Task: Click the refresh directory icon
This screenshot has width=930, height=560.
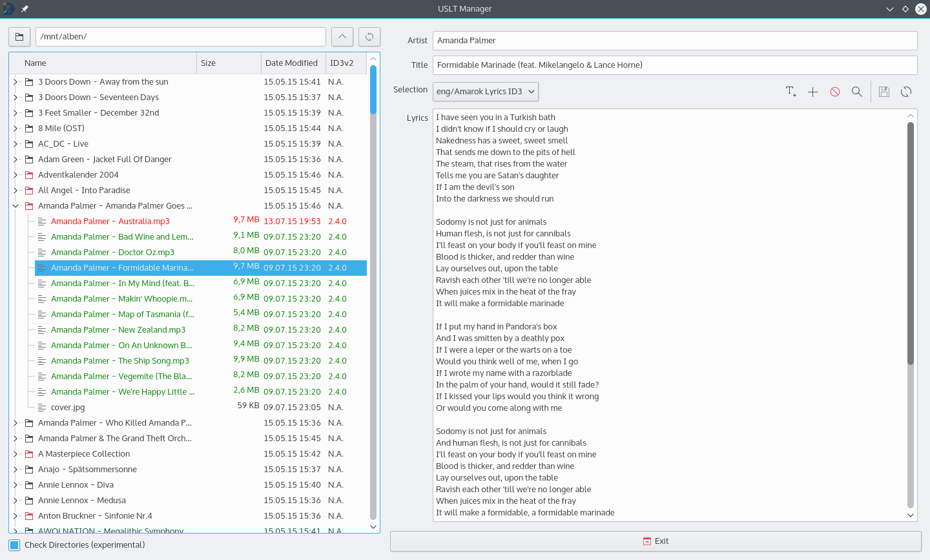Action: click(369, 37)
